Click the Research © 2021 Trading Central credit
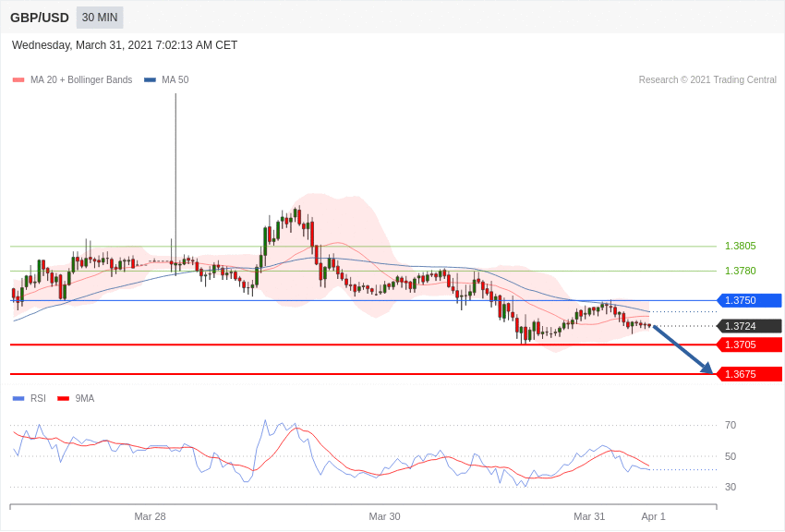Image resolution: width=785 pixels, height=532 pixels. coord(707,80)
